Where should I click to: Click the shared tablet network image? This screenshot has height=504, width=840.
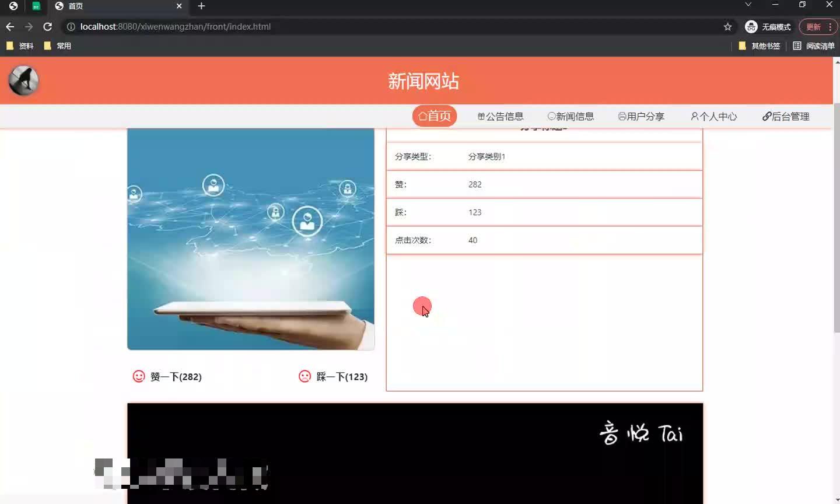[251, 239]
